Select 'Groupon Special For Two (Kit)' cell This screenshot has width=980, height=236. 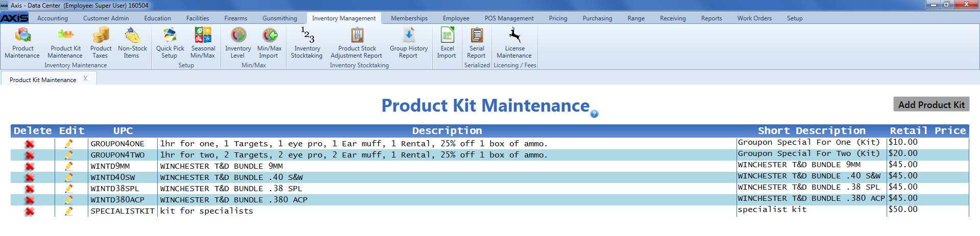click(812, 153)
